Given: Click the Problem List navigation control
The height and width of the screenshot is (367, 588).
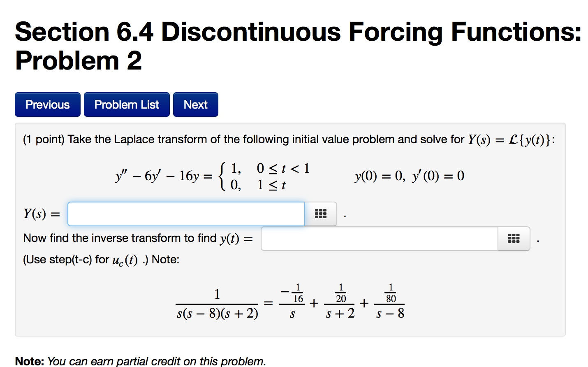Looking at the screenshot, I should (x=127, y=104).
